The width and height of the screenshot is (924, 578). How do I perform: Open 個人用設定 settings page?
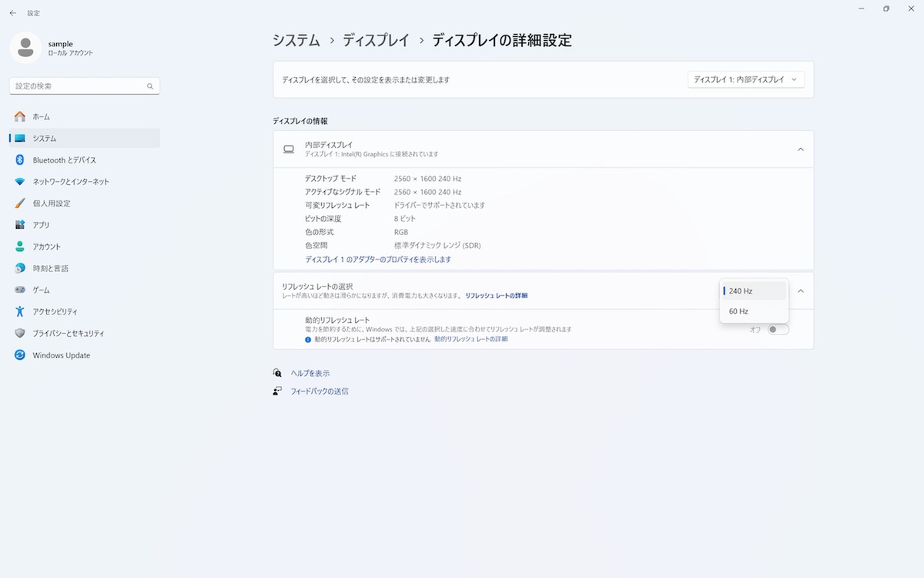[85, 203]
